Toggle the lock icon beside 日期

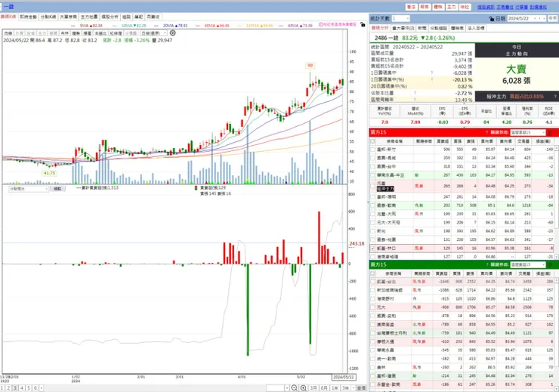492,19
